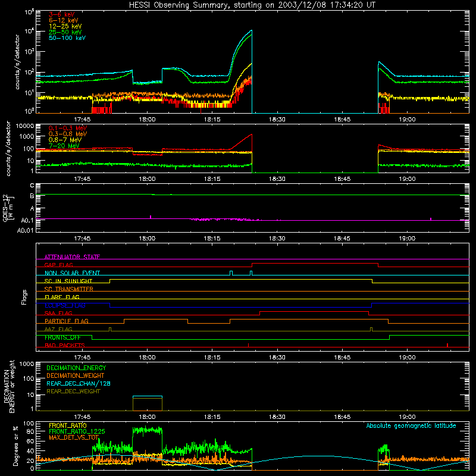Click the FRONT_RATIO legend entry
476x476 pixels.
coord(68,425)
